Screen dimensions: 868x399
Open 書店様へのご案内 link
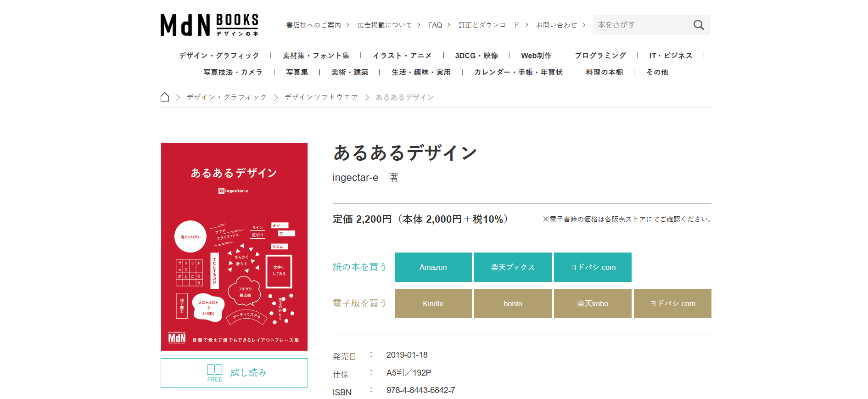(314, 25)
